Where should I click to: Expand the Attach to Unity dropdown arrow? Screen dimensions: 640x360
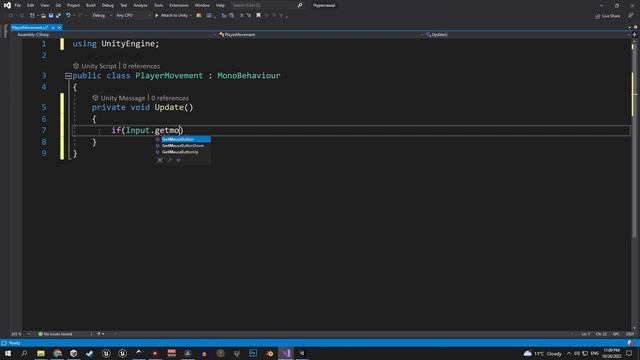191,16
